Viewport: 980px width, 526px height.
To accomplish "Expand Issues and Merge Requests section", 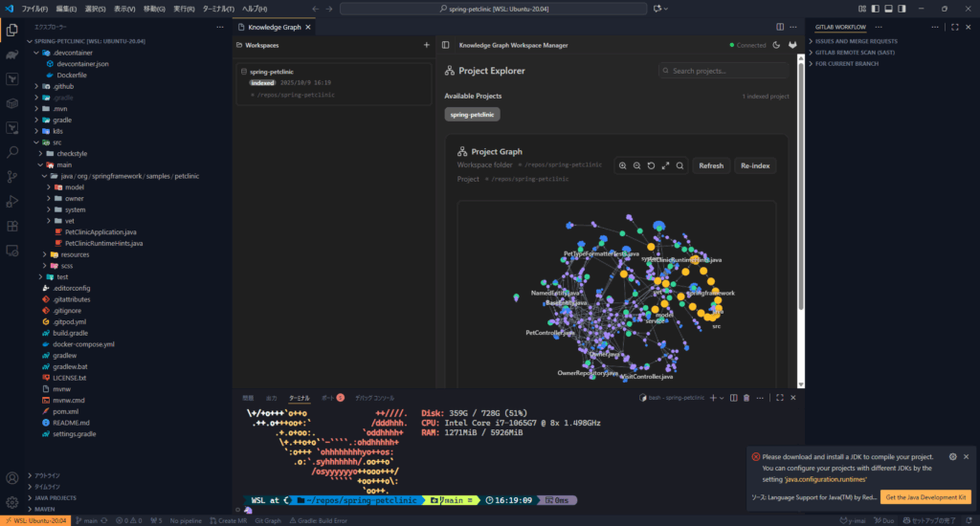I will (x=856, y=42).
